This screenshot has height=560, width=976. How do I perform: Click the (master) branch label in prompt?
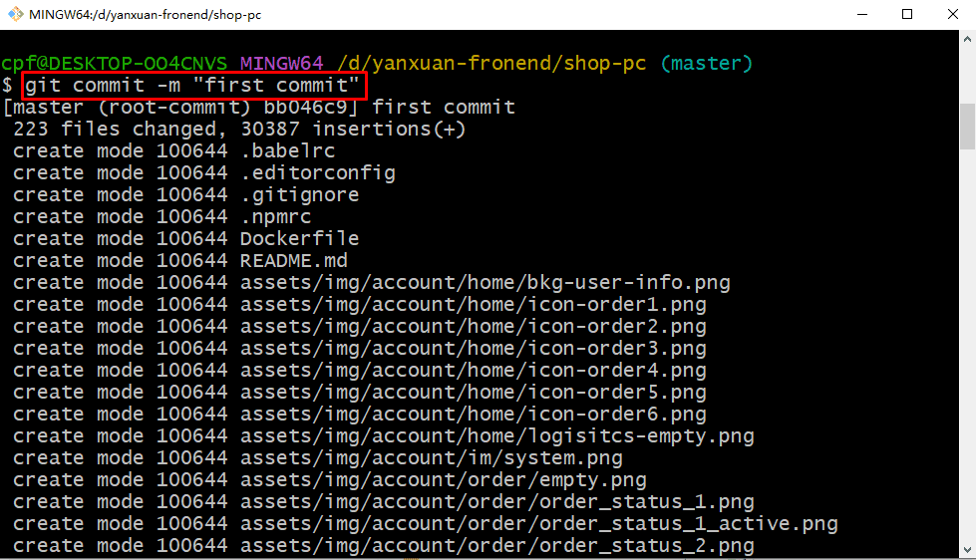707,64
